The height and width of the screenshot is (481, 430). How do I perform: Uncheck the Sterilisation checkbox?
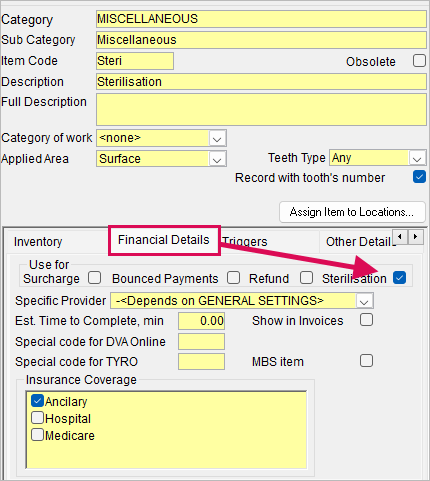pyautogui.click(x=399, y=278)
